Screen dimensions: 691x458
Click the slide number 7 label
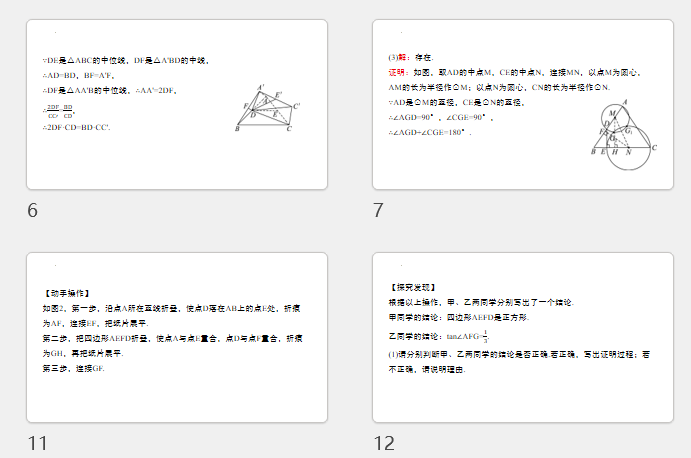(x=378, y=211)
